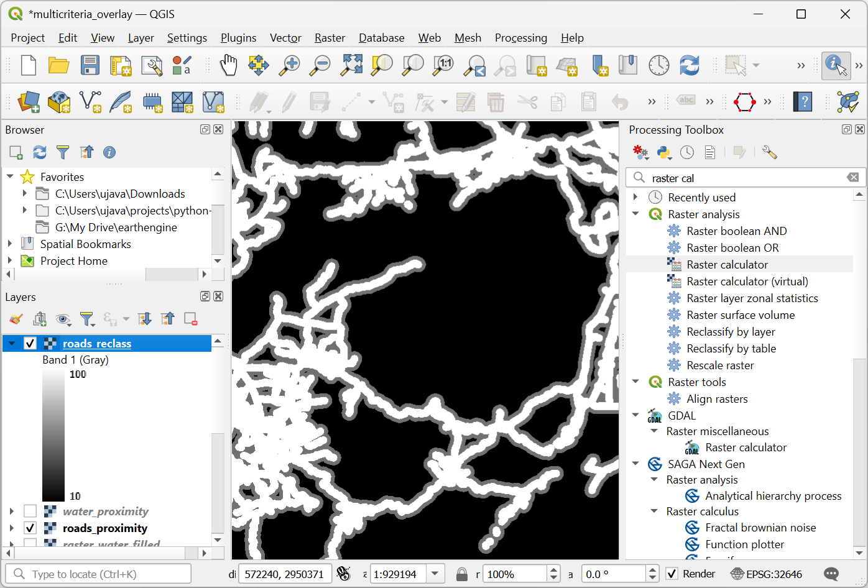Open the Layer Styling panel brush icon

coord(16,319)
